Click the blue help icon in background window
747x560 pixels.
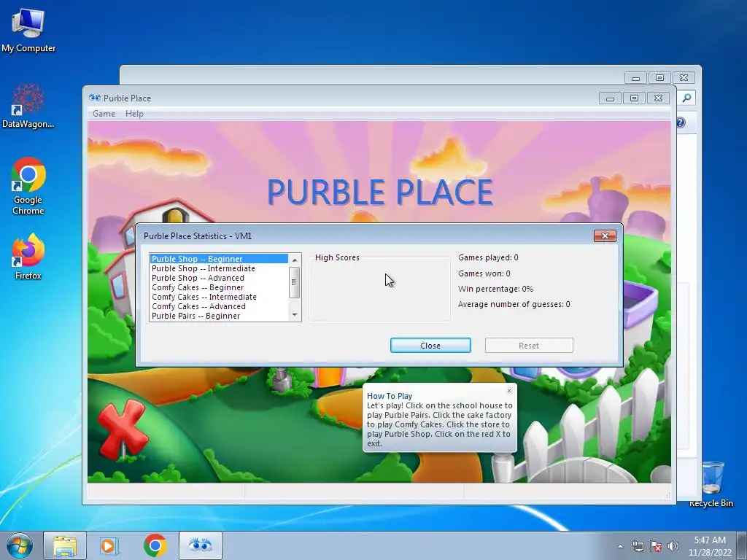[681, 122]
